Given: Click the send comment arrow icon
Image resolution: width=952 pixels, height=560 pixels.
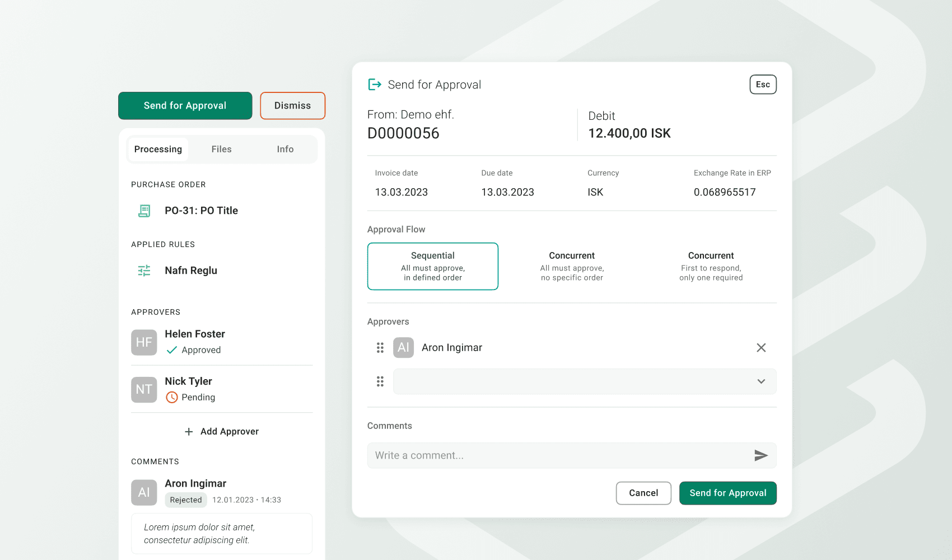Looking at the screenshot, I should [x=760, y=455].
